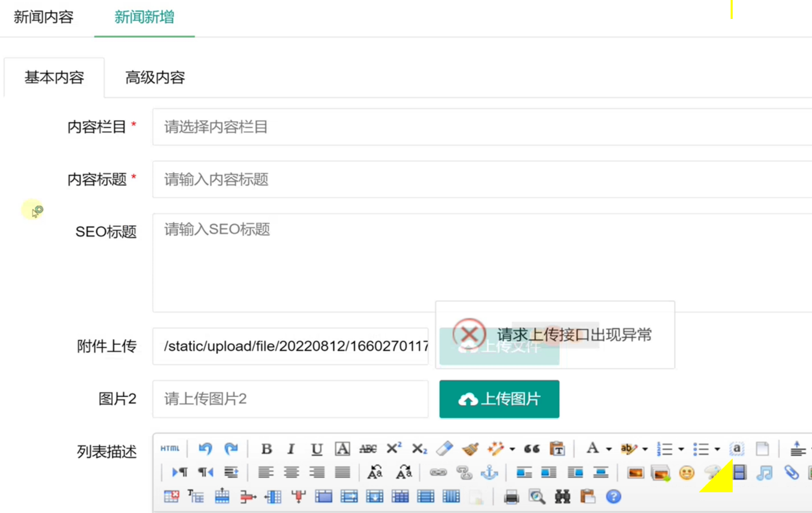Open the emoticon smiley picker
The height and width of the screenshot is (513, 812).
point(687,472)
